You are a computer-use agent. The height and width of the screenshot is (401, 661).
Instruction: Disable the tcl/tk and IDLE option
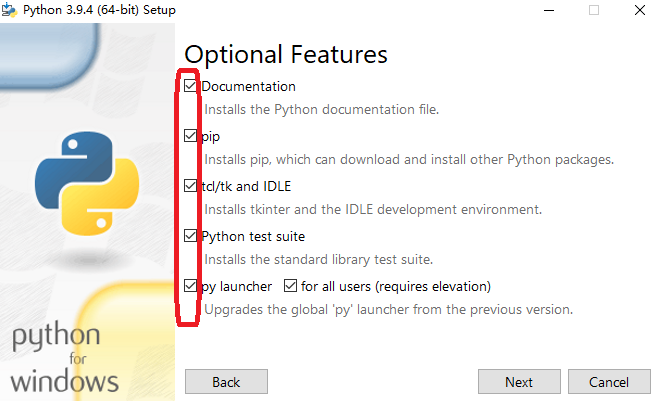[191, 186]
